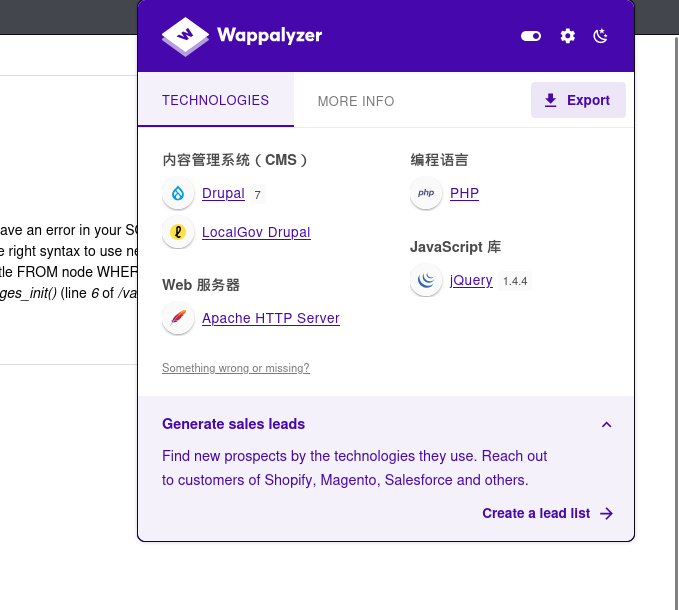Toggle the Wappalyzer enable switch
The width and height of the screenshot is (679, 610).
tap(531, 36)
